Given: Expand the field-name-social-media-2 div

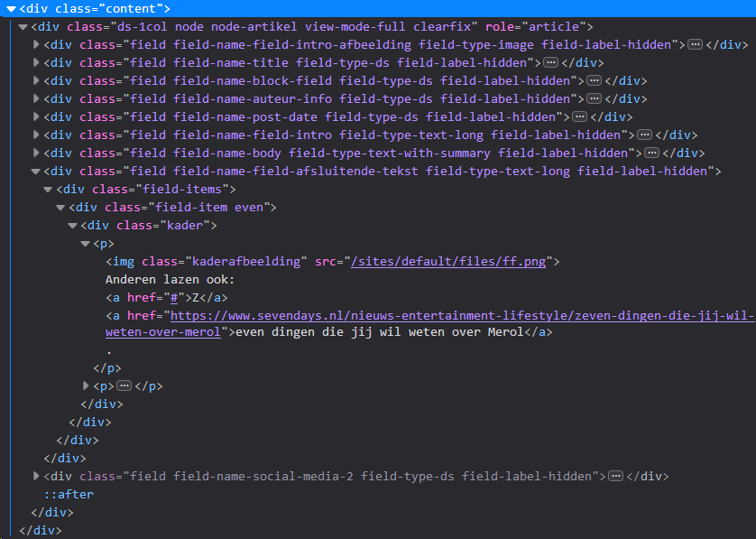Looking at the screenshot, I should (36, 477).
